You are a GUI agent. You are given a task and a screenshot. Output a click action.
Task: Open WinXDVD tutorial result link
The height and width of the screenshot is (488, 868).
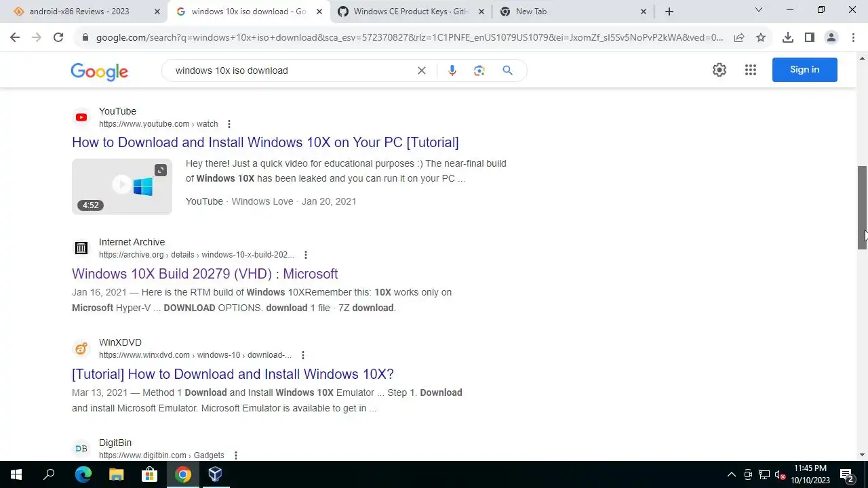coord(233,374)
